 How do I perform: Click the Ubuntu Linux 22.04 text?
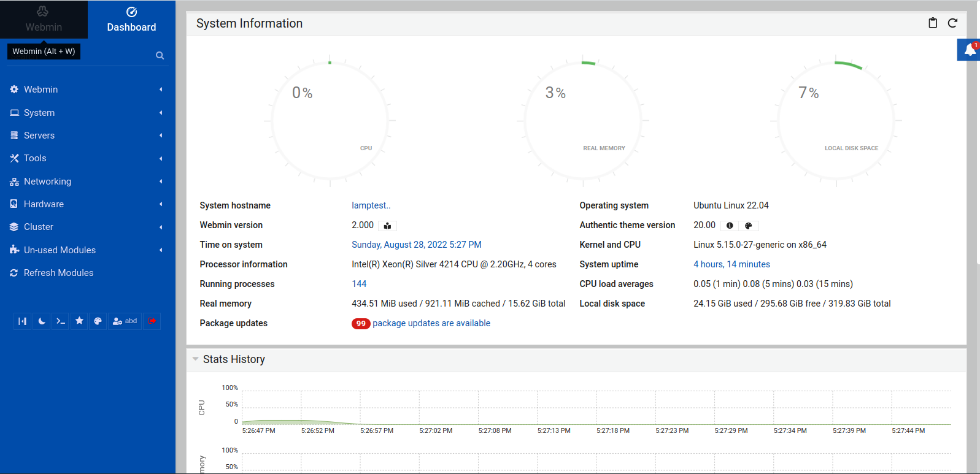(731, 205)
